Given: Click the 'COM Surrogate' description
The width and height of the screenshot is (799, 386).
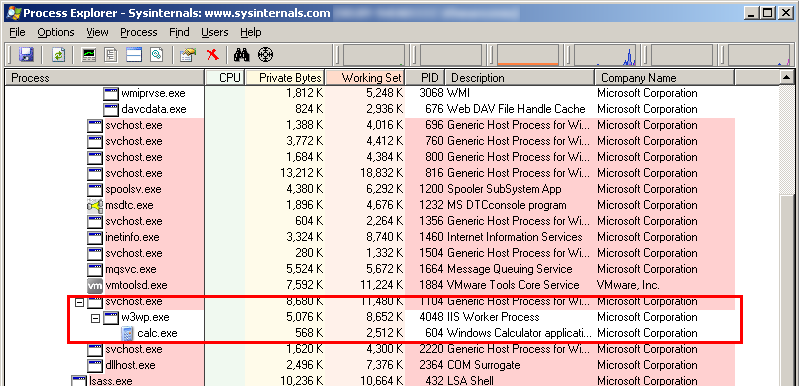Looking at the screenshot, I should click(484, 365).
